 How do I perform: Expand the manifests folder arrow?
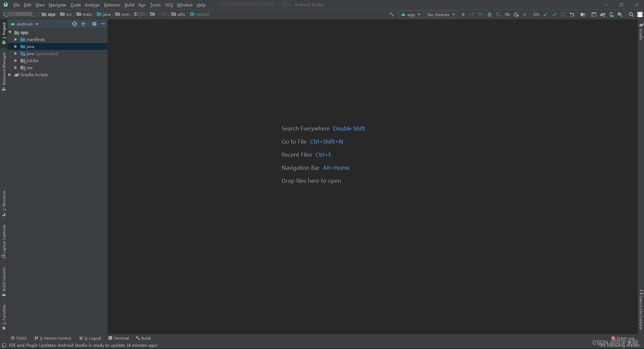15,40
